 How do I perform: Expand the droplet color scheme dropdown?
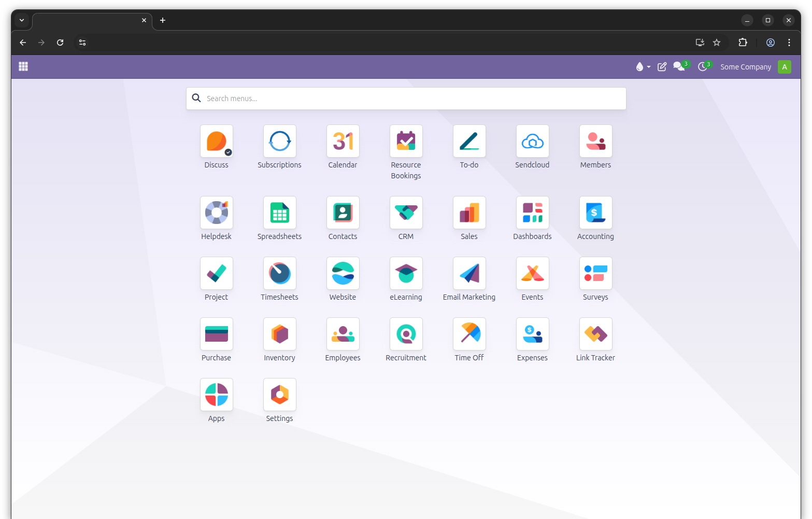click(643, 67)
